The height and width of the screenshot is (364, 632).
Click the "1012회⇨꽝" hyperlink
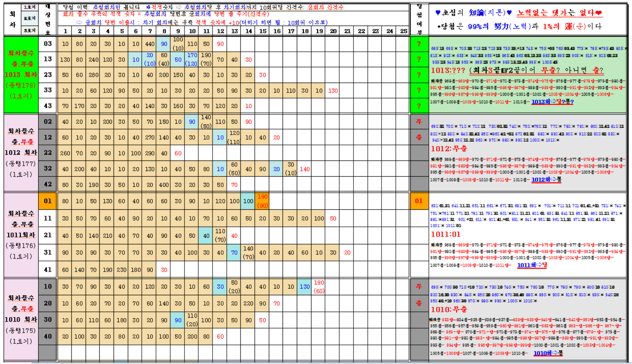point(546,180)
